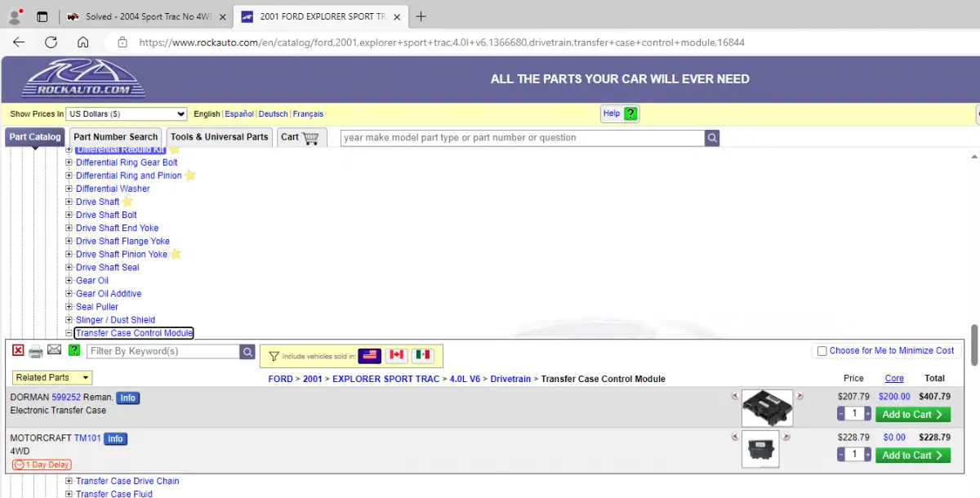980x498 pixels.
Task: Open the Part Catalog tab
Action: [35, 137]
